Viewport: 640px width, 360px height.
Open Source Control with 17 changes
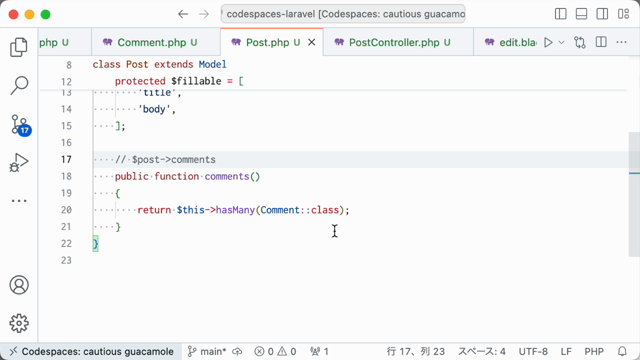(x=20, y=124)
